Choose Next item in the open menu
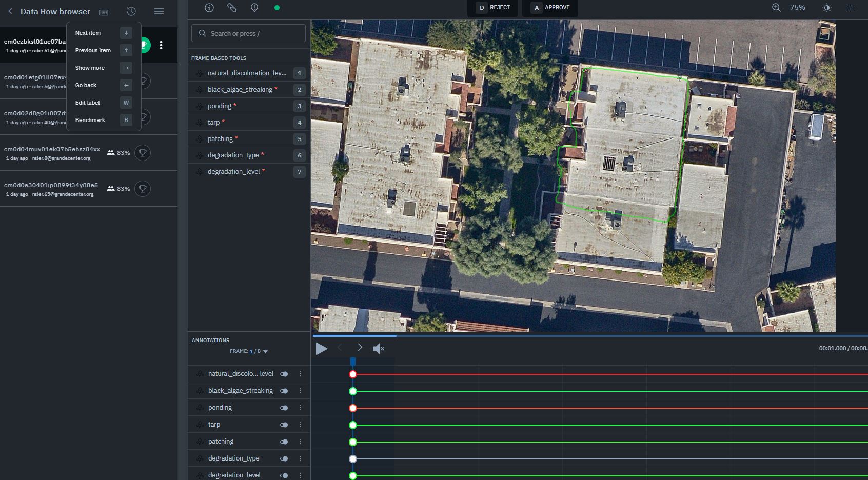The height and width of the screenshot is (480, 868). point(88,32)
